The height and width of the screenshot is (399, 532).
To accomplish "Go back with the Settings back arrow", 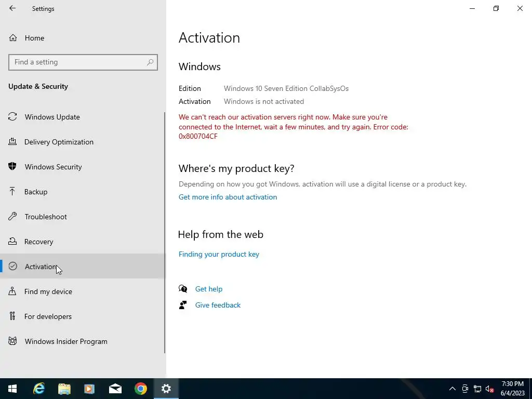I will 12,8.
